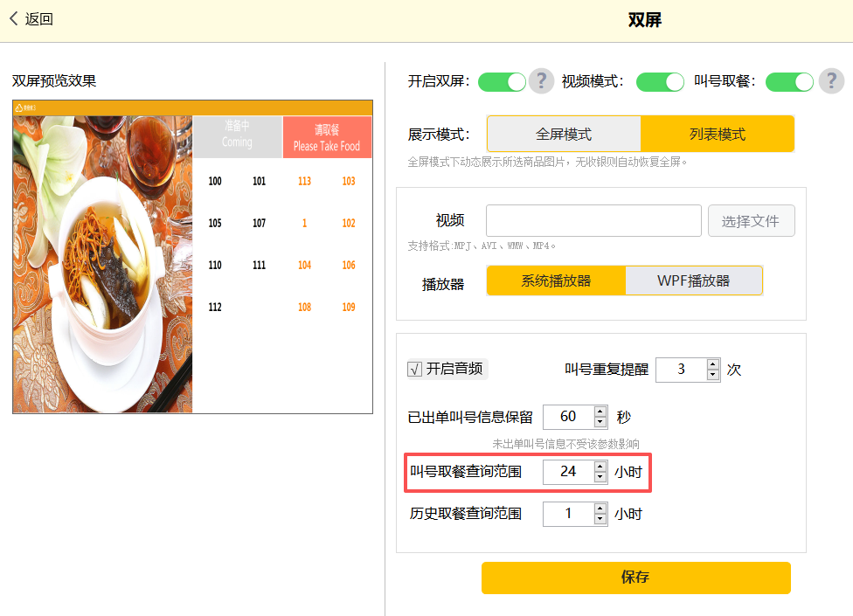853x616 pixels.
Task: Select 全屏模式 display mode
Action: (x=564, y=135)
